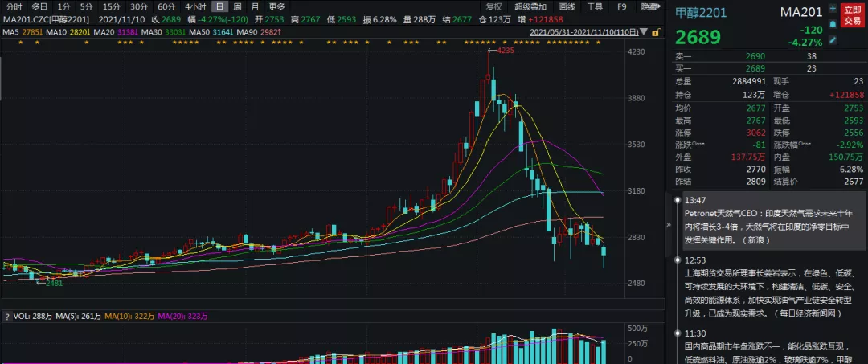Click the MA5 indicator label
This screenshot has height=364, width=868.
pyautogui.click(x=11, y=31)
